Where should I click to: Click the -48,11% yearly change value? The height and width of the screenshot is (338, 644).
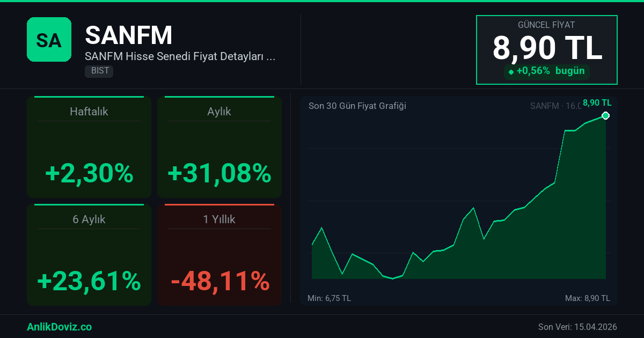click(x=219, y=281)
